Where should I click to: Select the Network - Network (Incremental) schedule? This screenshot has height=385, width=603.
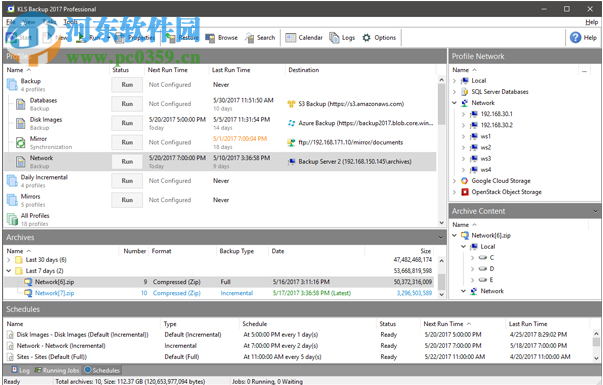click(x=296, y=346)
